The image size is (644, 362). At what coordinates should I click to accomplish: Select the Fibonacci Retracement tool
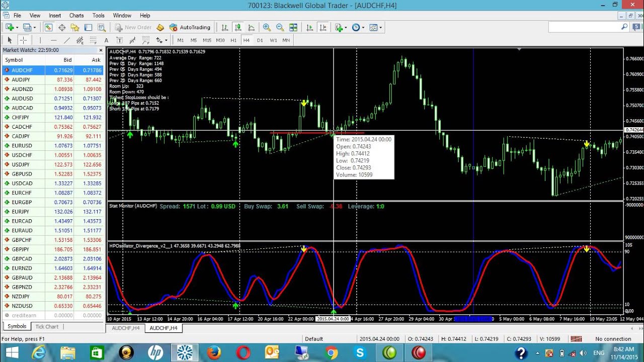pos(93,40)
